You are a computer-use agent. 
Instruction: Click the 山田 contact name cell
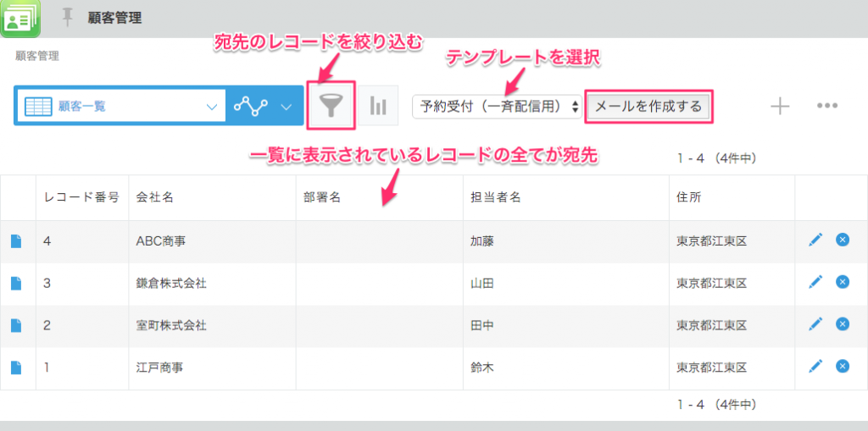565,284
